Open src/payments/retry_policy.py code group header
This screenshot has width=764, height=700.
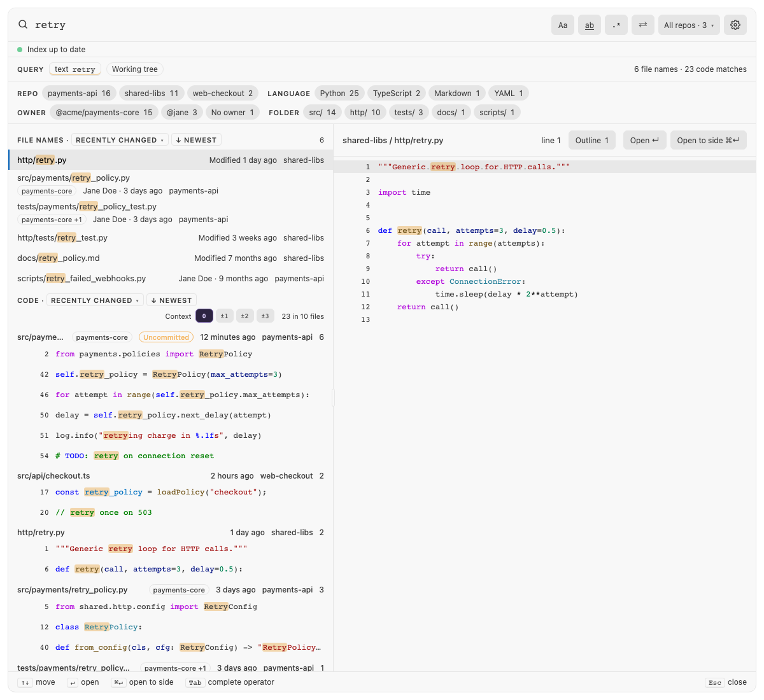pyautogui.click(x=171, y=590)
